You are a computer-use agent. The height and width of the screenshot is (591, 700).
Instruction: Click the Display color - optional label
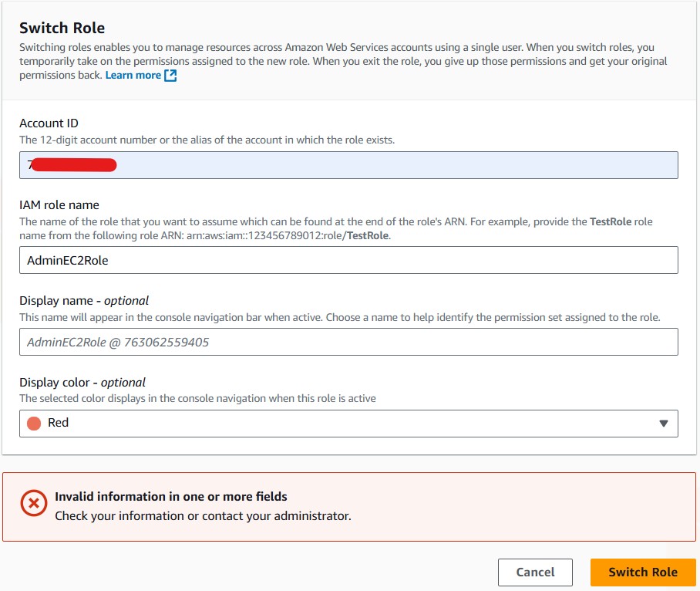[82, 382]
